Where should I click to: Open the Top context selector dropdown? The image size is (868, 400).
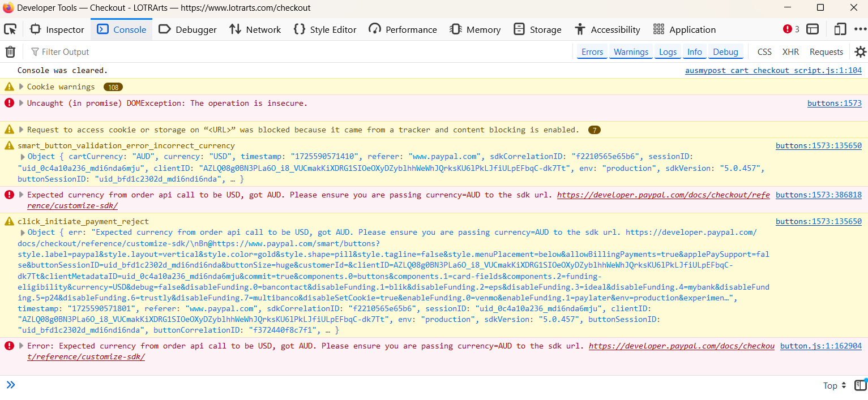point(835,385)
